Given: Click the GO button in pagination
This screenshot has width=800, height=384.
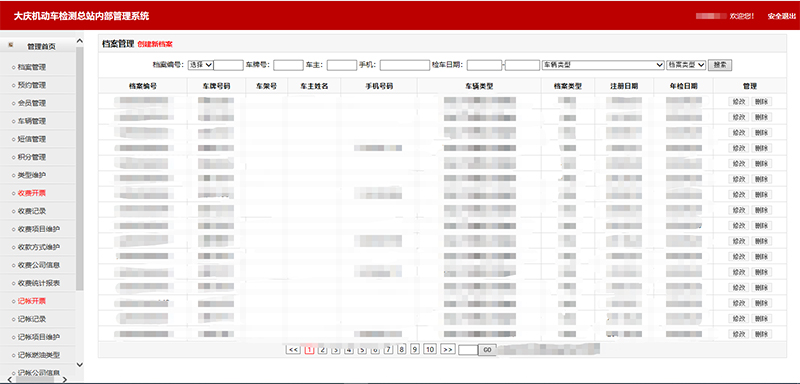Looking at the screenshot, I should click(487, 350).
